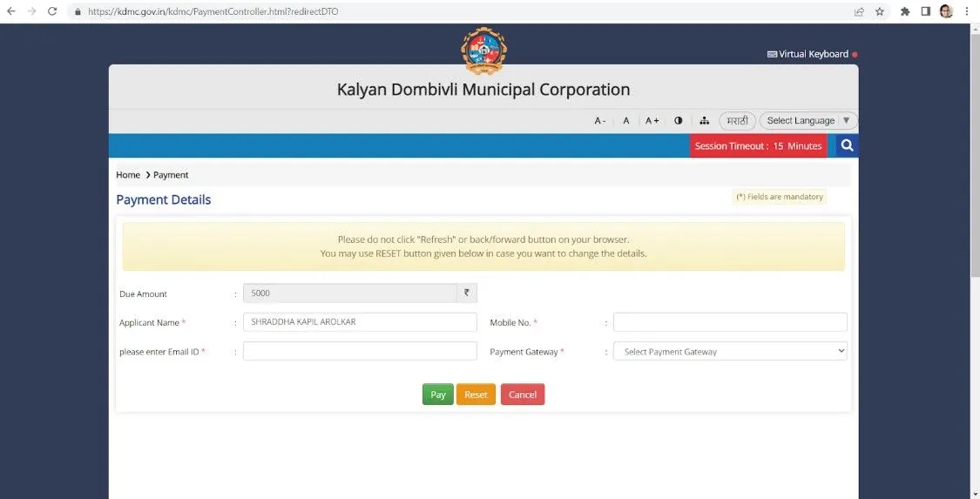Image resolution: width=980 pixels, height=499 pixels.
Task: Bookmark this page with the star icon
Action: (880, 11)
